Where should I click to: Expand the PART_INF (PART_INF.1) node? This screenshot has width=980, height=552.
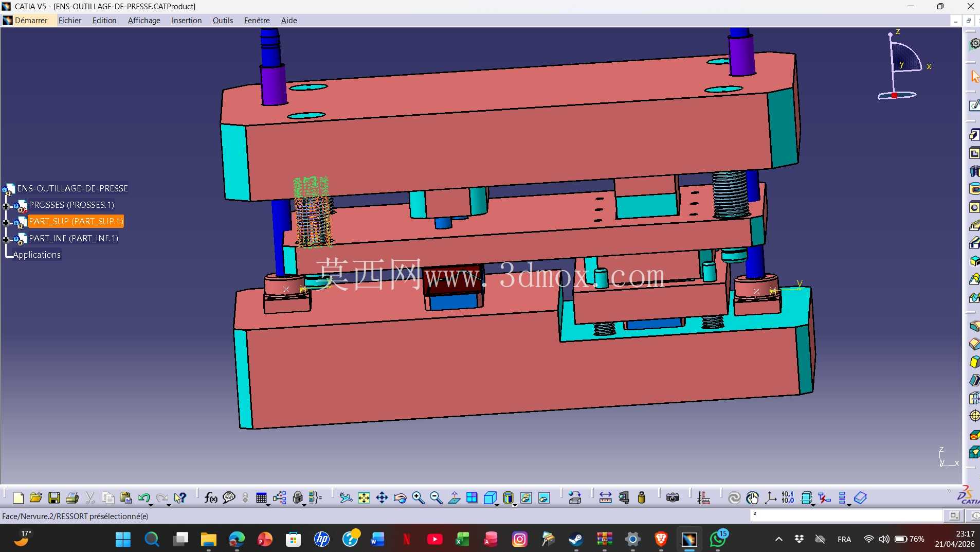click(6, 239)
